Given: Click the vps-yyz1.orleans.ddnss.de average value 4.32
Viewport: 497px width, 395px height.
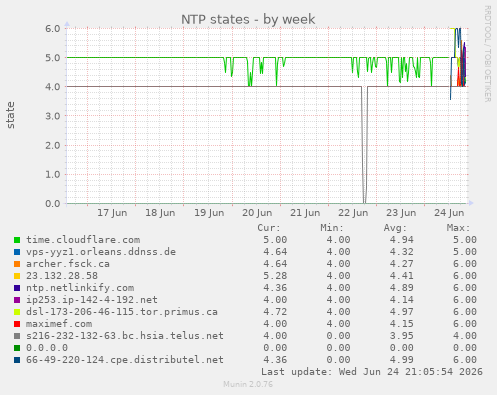Looking at the screenshot, I should pos(402,252).
